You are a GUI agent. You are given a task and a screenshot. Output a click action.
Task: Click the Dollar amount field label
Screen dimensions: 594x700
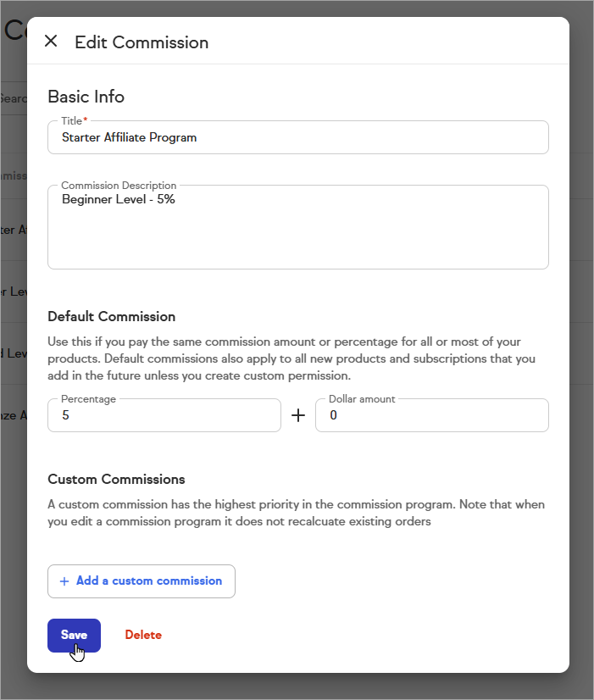pyautogui.click(x=362, y=398)
